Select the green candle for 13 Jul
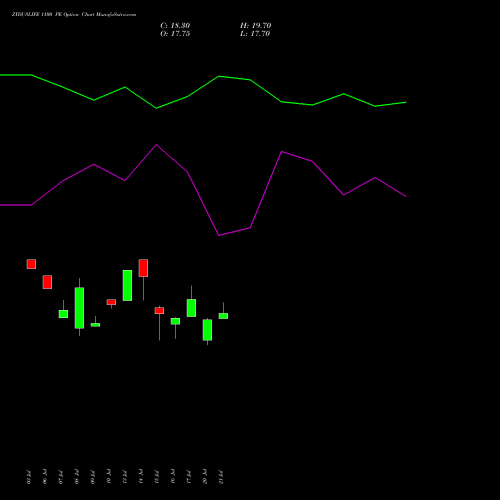The height and width of the screenshot is (500, 500). point(127,285)
